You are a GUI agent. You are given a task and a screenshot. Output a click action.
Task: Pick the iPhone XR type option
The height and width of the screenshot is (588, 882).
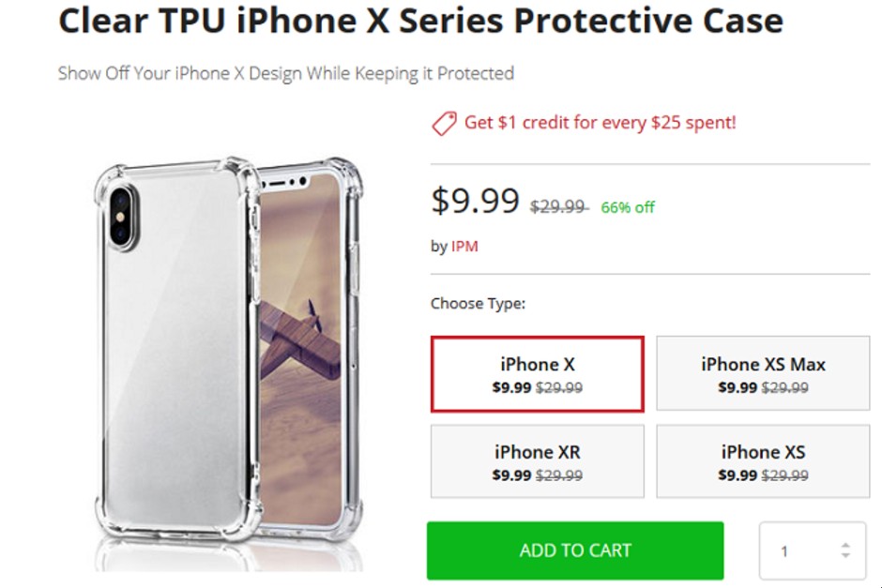click(x=537, y=462)
